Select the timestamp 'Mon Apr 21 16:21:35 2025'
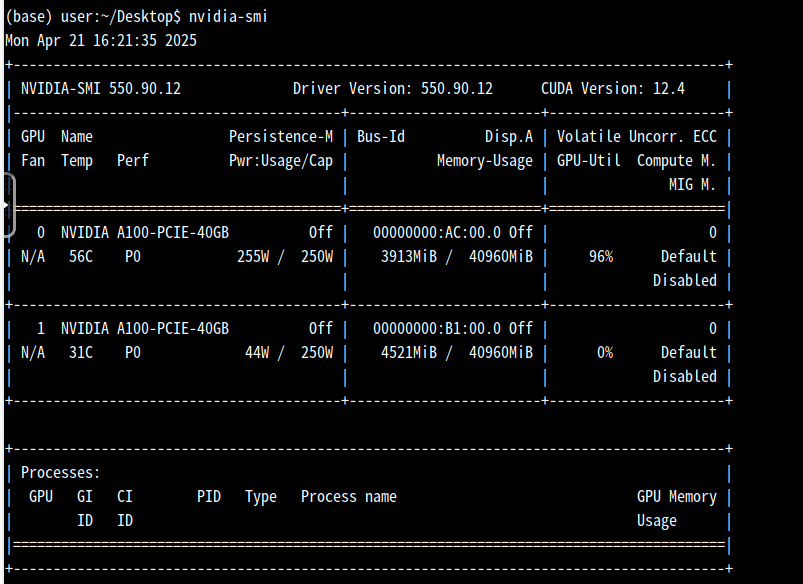The image size is (803, 584). pyautogui.click(x=101, y=40)
